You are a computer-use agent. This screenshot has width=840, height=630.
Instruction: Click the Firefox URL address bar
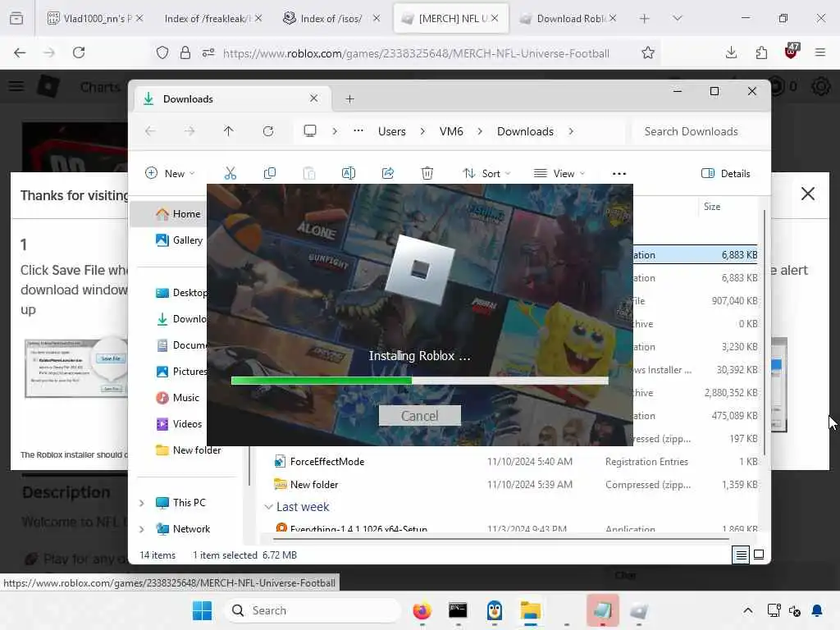coord(416,53)
